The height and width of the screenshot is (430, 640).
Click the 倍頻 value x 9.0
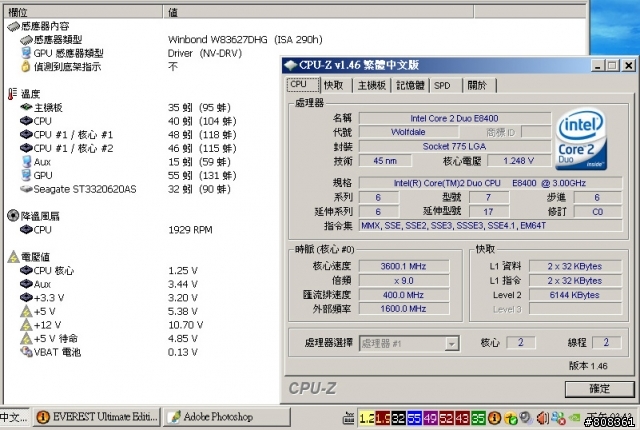pyautogui.click(x=404, y=281)
